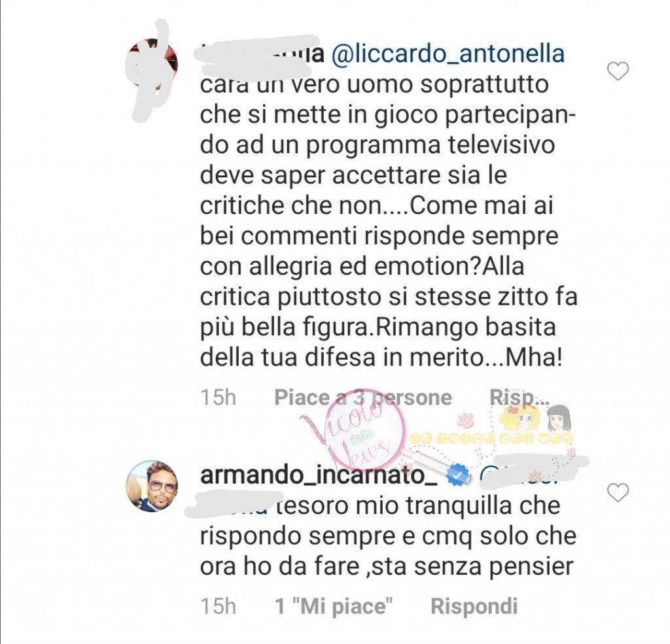Image resolution: width=670 pixels, height=644 pixels.
Task: View likes via "Piace a 3 persone"
Action: click(363, 398)
